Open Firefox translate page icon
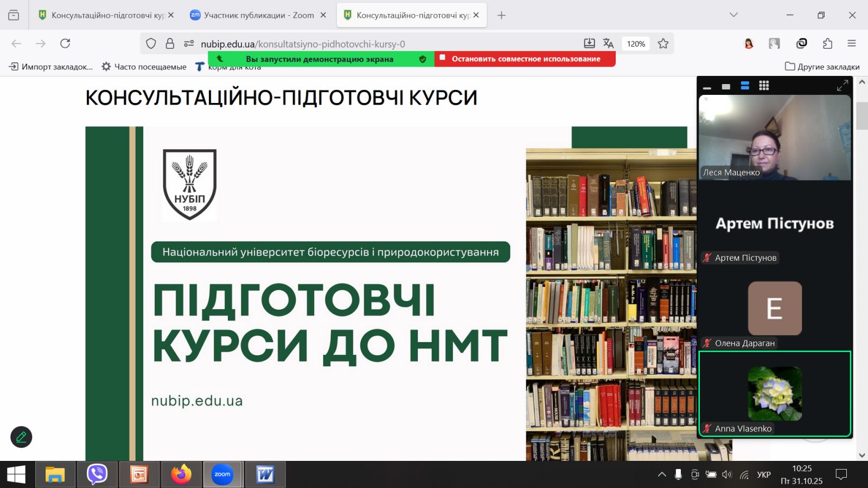The width and height of the screenshot is (868, 488). [608, 43]
